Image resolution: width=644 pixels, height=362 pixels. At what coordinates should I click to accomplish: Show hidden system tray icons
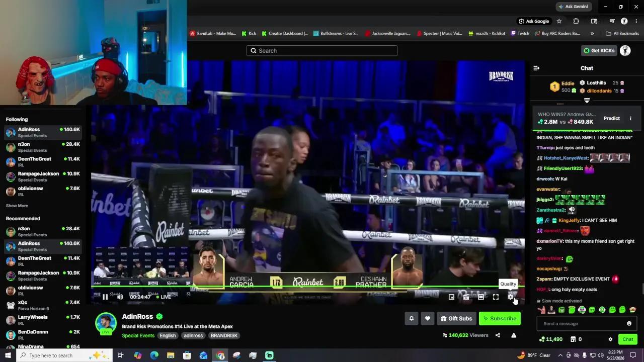[560, 355]
